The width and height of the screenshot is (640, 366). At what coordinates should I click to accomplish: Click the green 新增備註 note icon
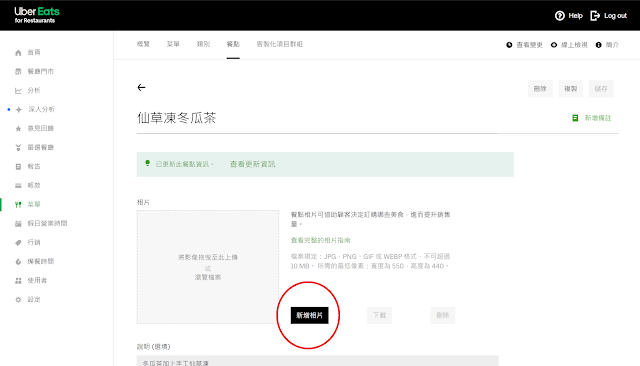click(x=575, y=118)
